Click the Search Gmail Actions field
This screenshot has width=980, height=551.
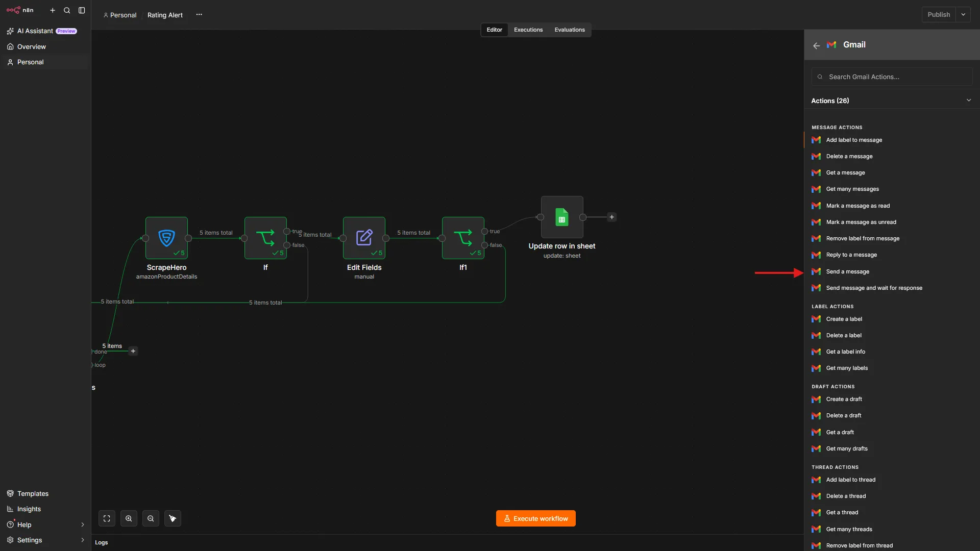892,77
